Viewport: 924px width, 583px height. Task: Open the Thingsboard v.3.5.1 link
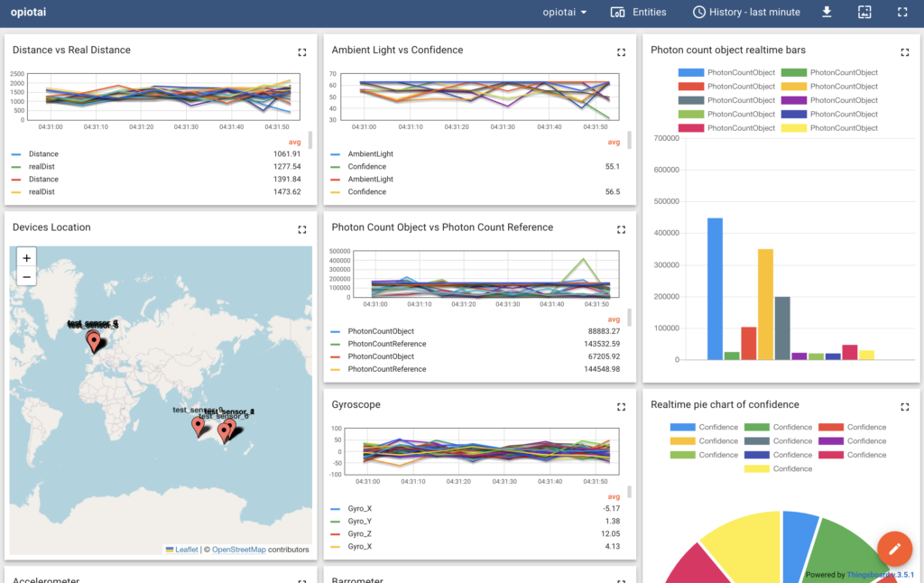point(881,575)
